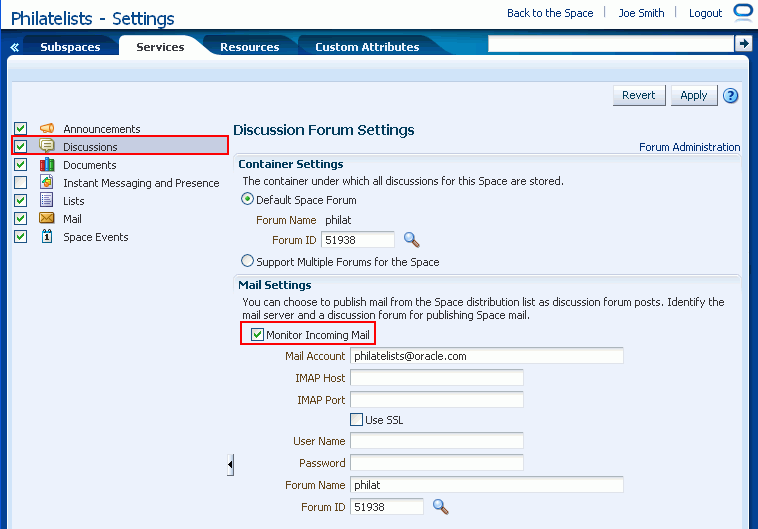Select Instant Messaging and Presence label
758x529 pixels.
(141, 183)
